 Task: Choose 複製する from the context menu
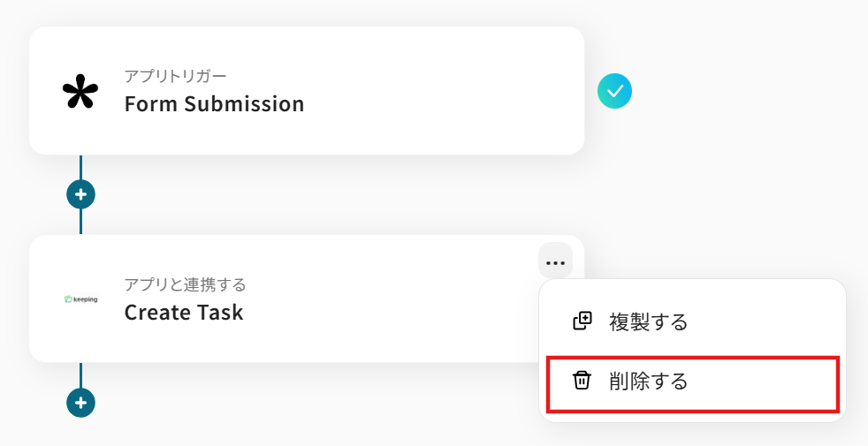click(x=648, y=322)
